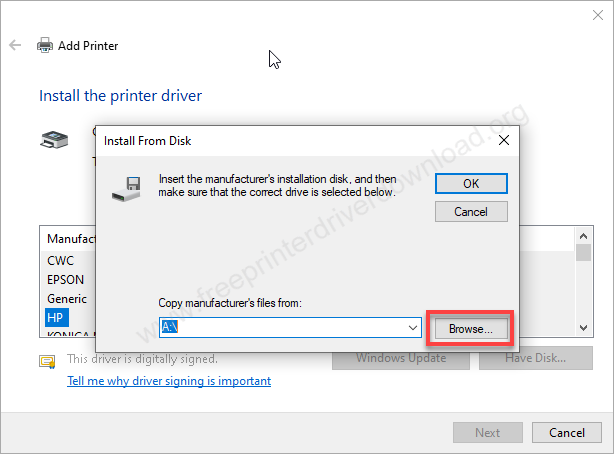Click the back arrow in Add Printer wizard
Viewport: 614px width, 454px height.
coord(15,45)
